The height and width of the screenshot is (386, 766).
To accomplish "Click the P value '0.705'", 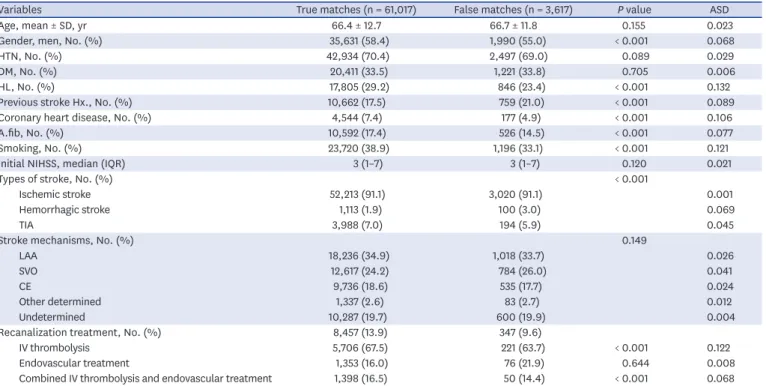I will 635,72.
